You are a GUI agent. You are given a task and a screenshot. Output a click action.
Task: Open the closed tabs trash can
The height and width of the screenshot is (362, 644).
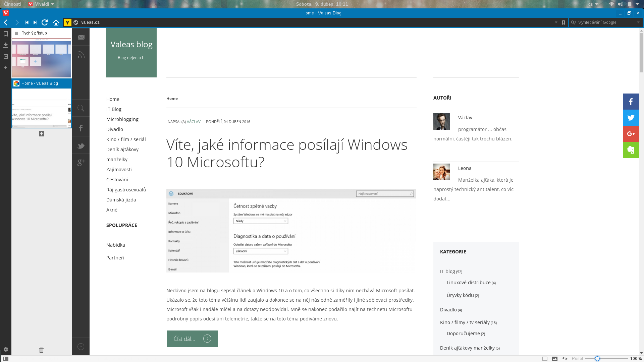point(41,350)
